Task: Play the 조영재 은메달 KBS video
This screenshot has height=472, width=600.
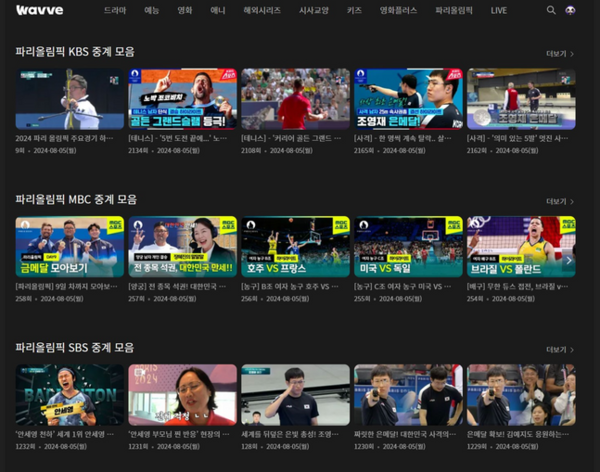Action: (x=408, y=99)
